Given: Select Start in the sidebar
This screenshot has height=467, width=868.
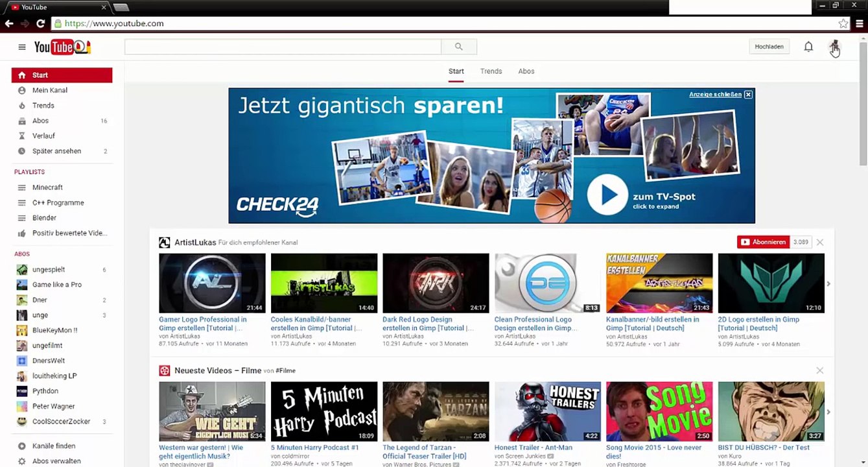Looking at the screenshot, I should tap(62, 75).
